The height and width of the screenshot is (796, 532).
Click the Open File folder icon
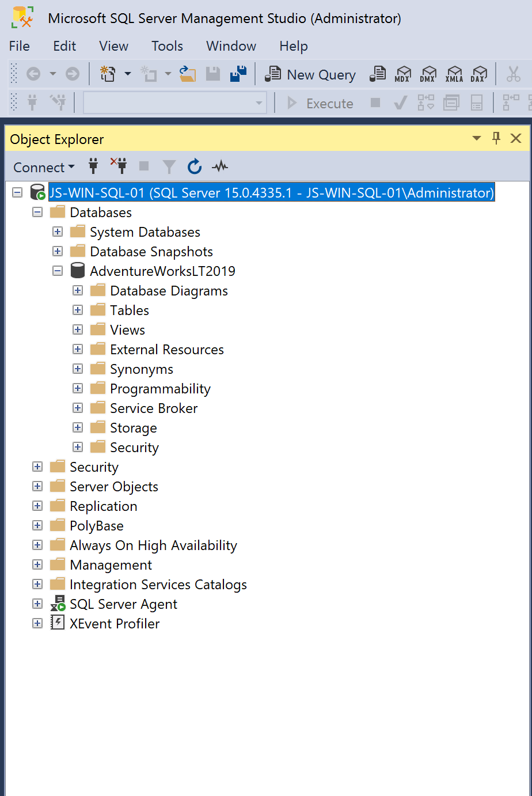coord(188,74)
